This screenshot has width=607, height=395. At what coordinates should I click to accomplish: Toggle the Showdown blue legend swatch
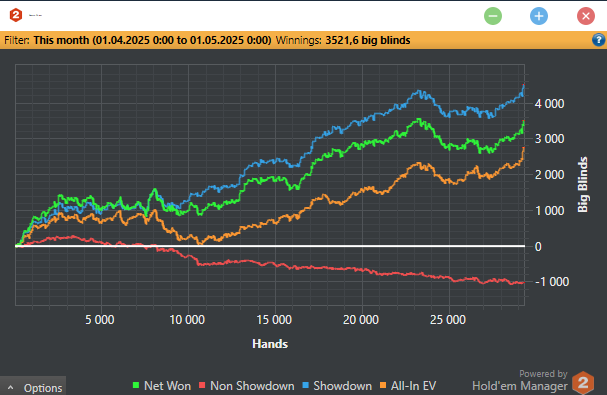(x=305, y=385)
